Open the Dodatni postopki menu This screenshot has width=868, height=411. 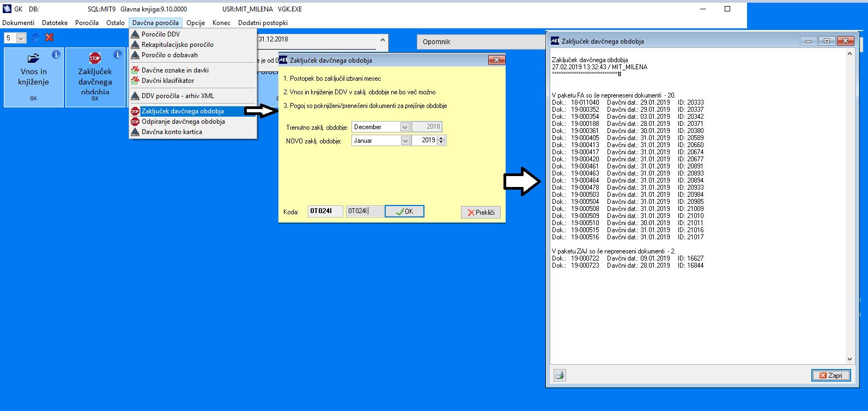263,23
